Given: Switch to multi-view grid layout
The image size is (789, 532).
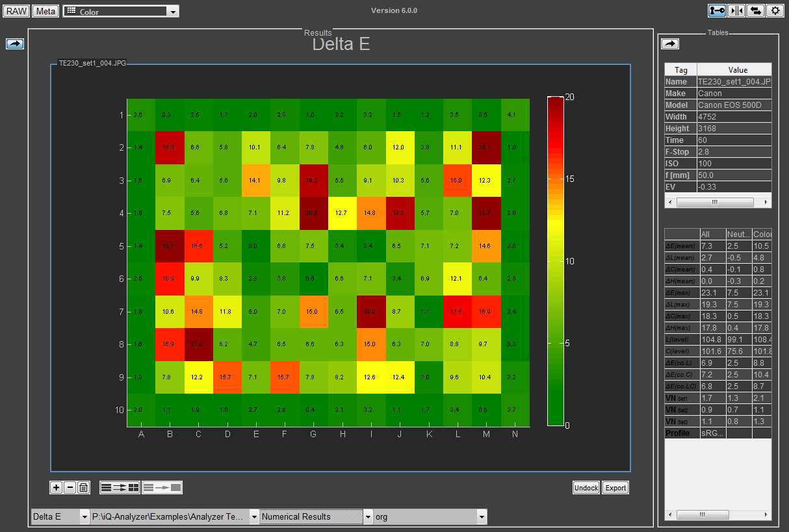Looking at the screenshot, I should (x=120, y=487).
